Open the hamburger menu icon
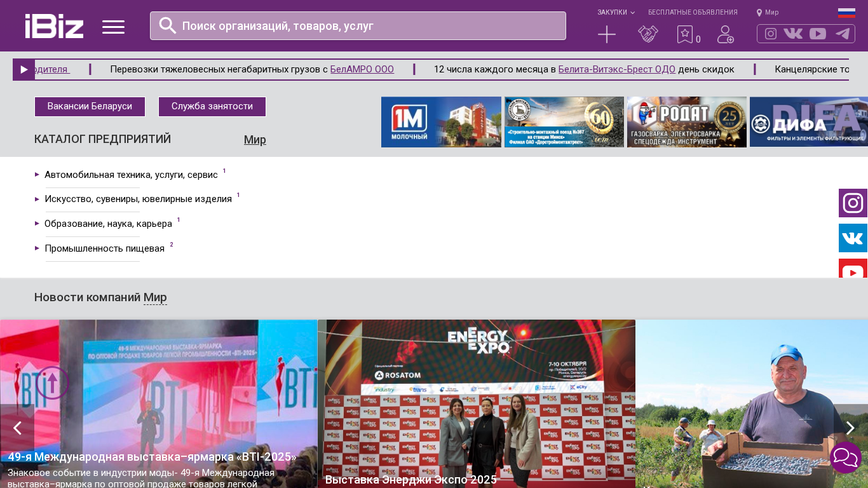This screenshot has width=868, height=488. [113, 27]
